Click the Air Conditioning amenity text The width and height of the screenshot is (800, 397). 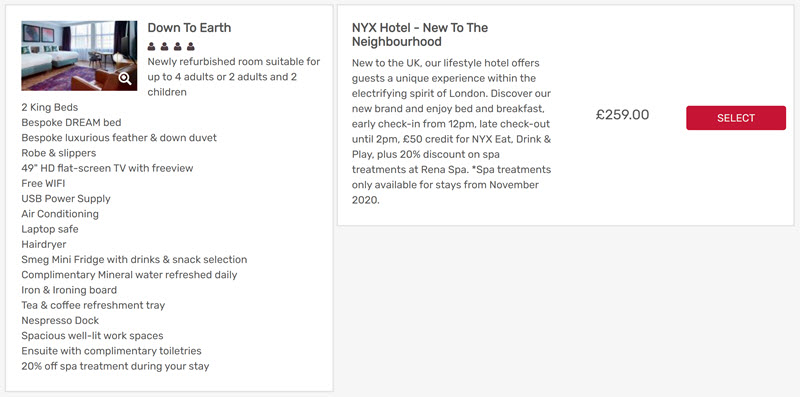click(x=60, y=214)
